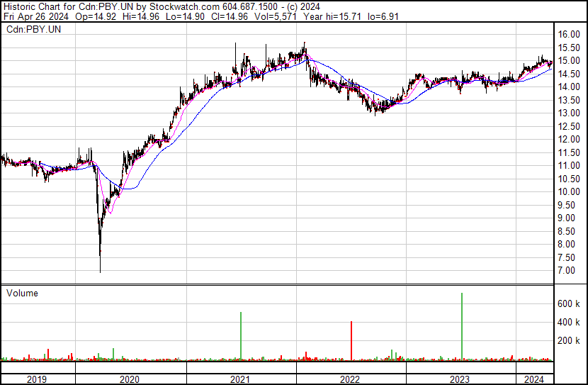588x385 pixels.
Task: Click the 600 k volume axis label
Action: (569, 303)
